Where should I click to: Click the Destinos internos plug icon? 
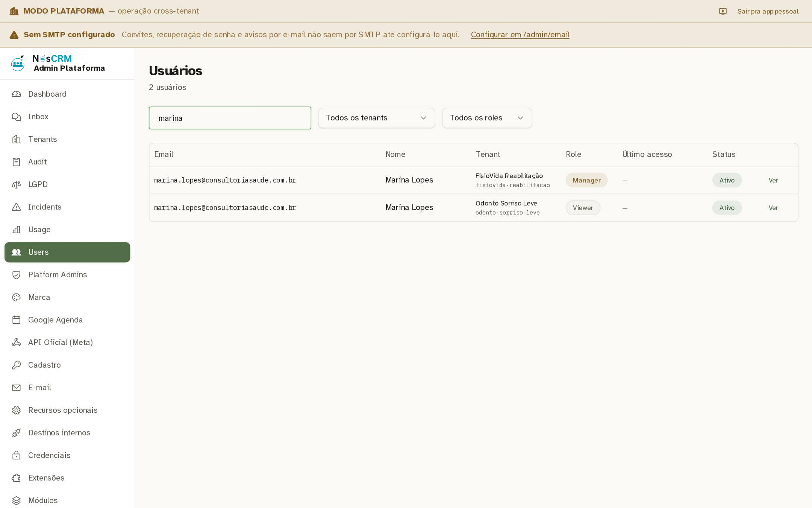tap(16, 433)
